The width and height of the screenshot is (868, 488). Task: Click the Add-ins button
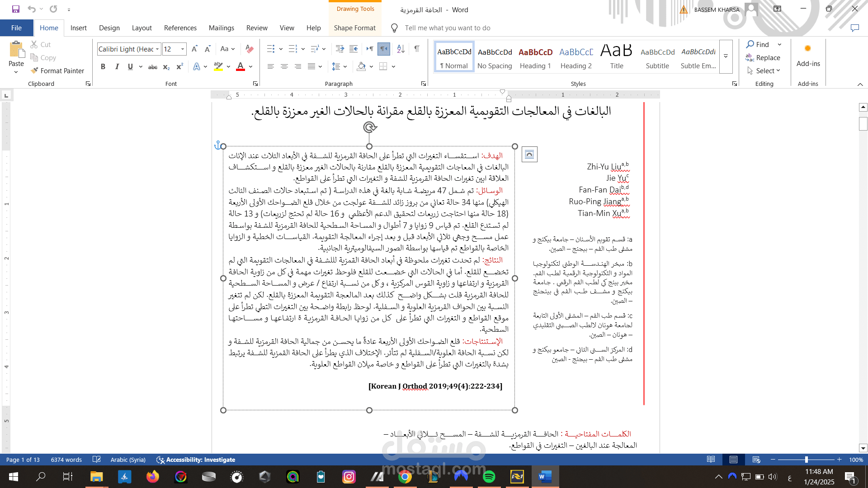point(808,55)
